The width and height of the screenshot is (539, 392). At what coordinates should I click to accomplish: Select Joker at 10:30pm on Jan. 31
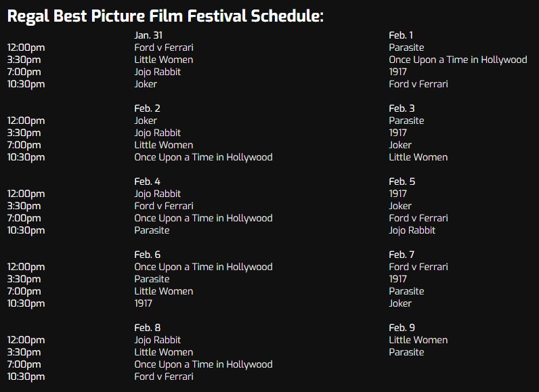(x=146, y=84)
